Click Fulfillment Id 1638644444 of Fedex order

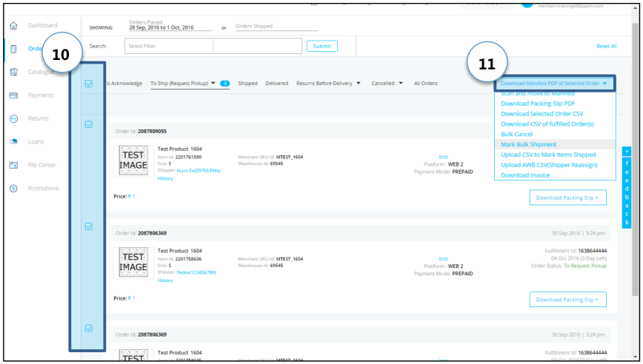coord(592,251)
